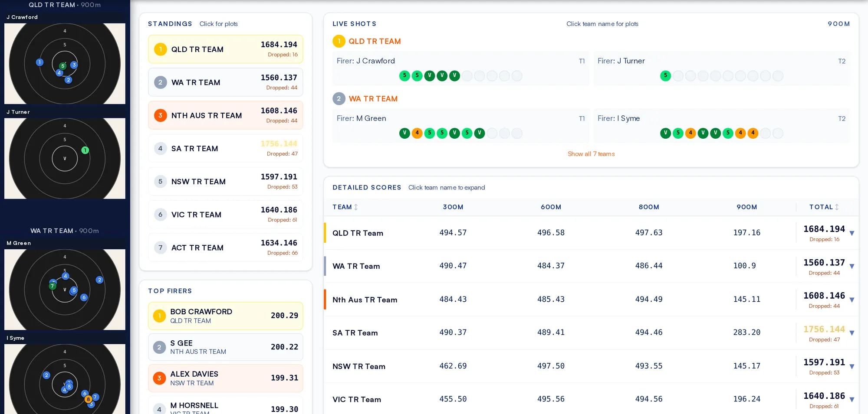The width and height of the screenshot is (868, 414).
Task: Click rank 5 badge beside NSW TR TEAM
Action: tap(161, 182)
